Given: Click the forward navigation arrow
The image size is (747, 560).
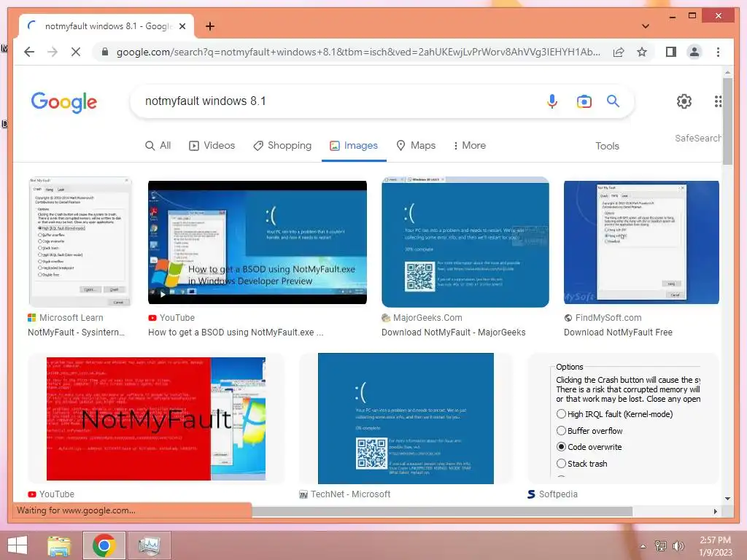Looking at the screenshot, I should tap(53, 52).
